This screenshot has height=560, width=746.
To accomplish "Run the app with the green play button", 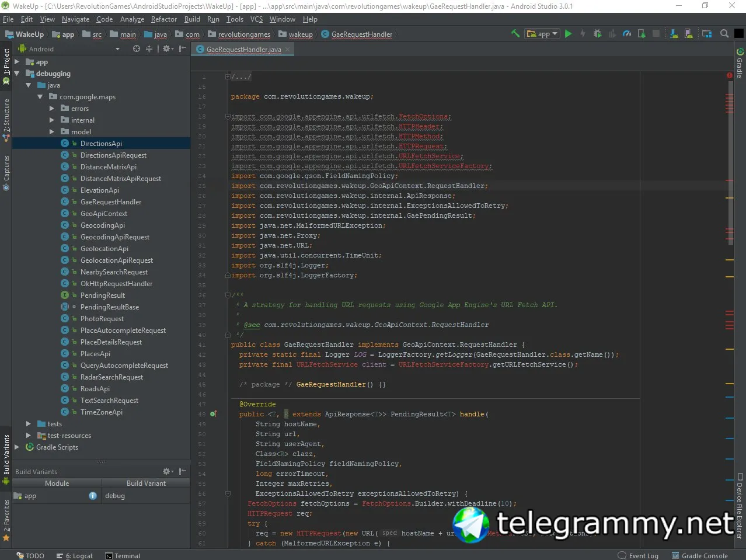I will (568, 34).
